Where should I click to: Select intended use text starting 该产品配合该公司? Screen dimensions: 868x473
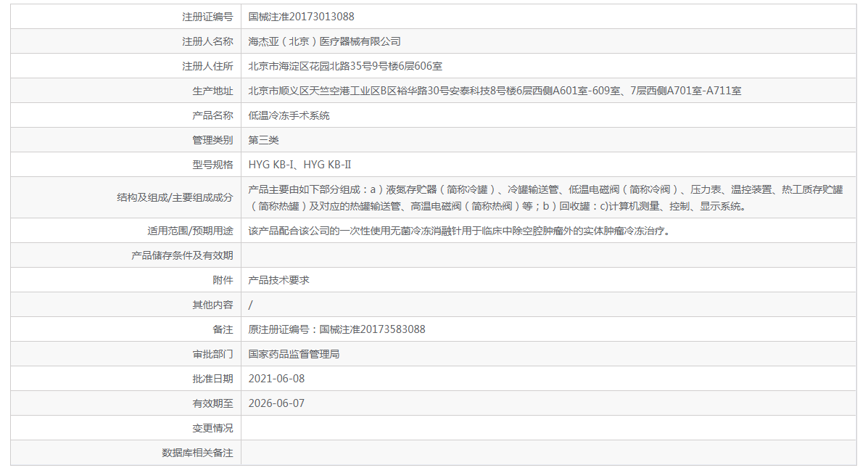pos(460,231)
